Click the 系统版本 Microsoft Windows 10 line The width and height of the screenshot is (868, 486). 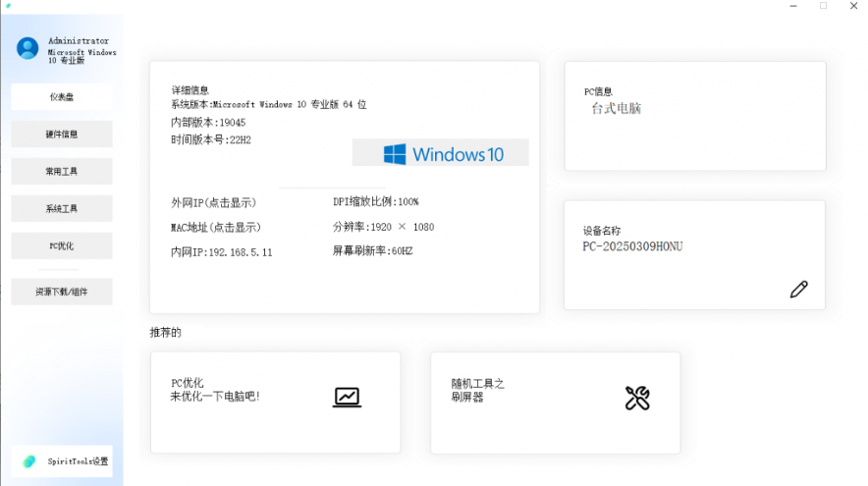[x=268, y=104]
